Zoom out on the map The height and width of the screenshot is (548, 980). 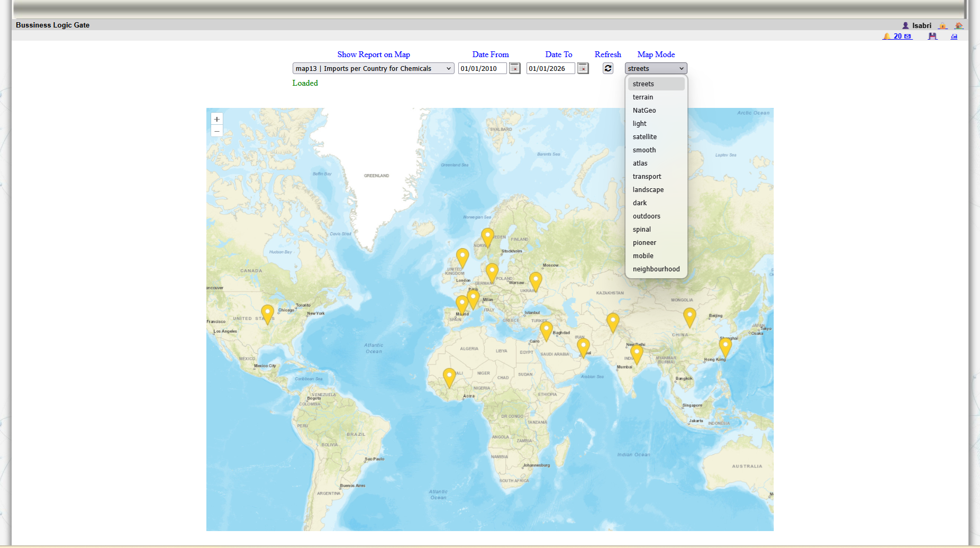point(217,131)
